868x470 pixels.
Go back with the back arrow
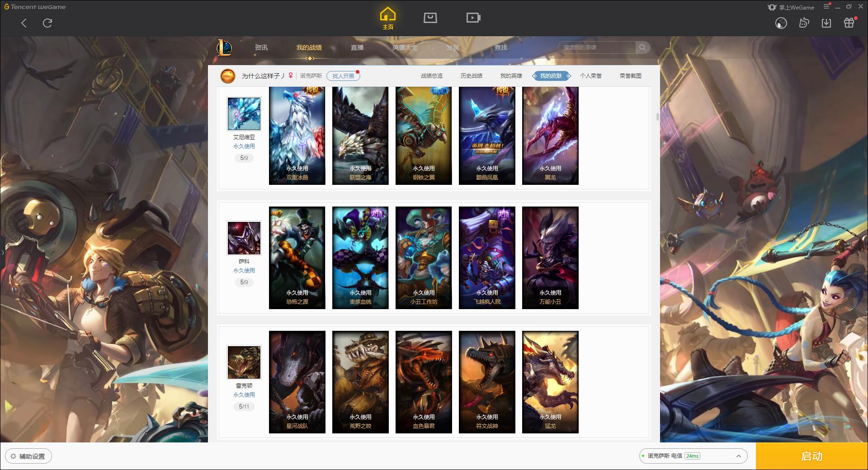click(24, 23)
